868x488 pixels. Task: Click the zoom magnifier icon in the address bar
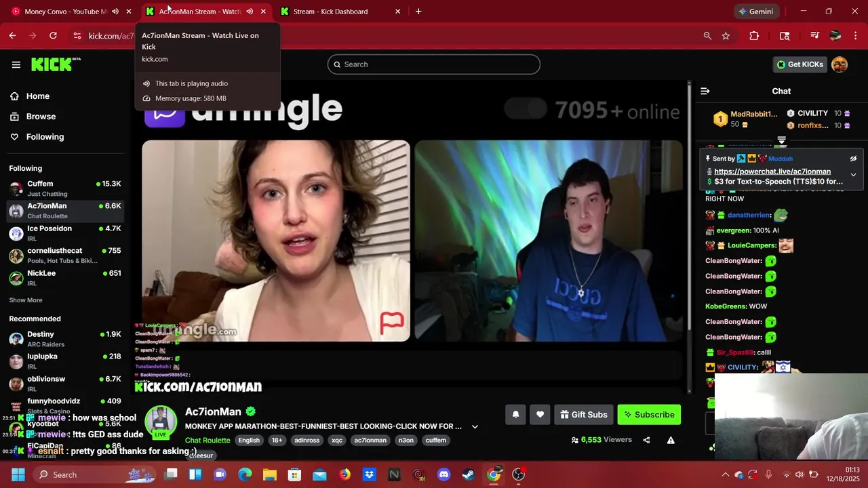[x=707, y=36]
